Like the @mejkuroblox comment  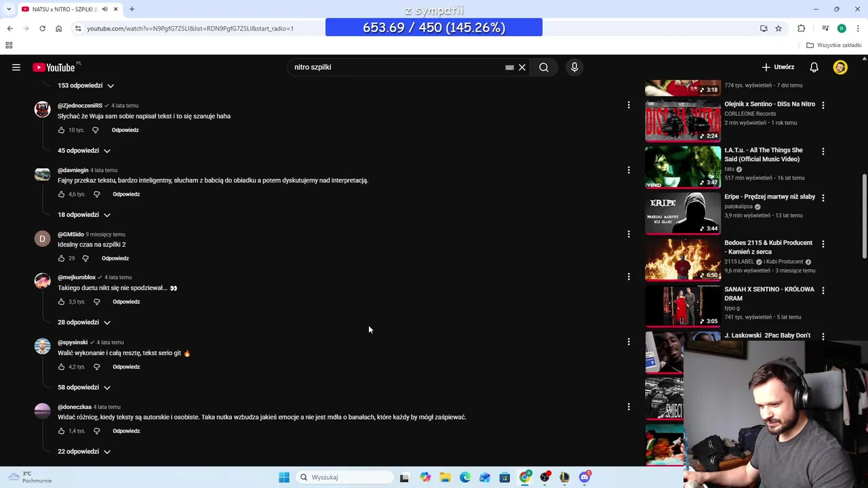coord(61,302)
